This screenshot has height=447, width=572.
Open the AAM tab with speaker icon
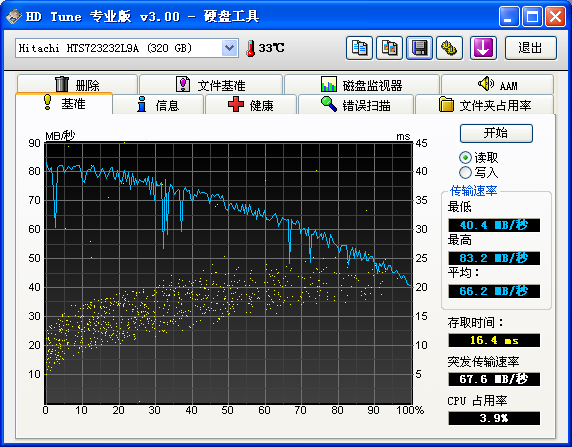tap(498, 85)
